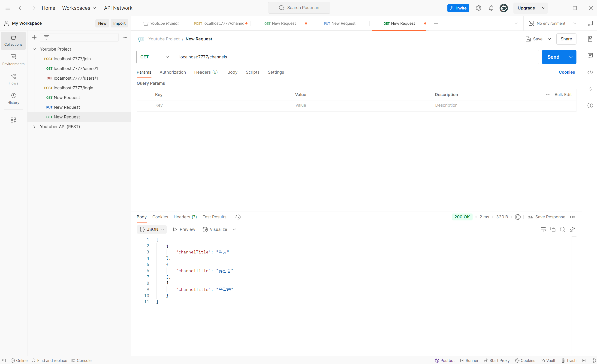The image size is (597, 364).
Task: Click Bulk Edit in query params
Action: pyautogui.click(x=563, y=95)
